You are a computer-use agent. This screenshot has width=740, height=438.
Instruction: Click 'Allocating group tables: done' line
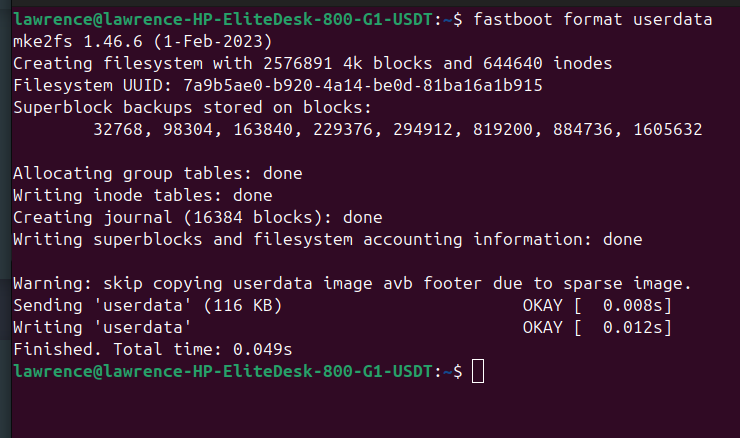(158, 173)
